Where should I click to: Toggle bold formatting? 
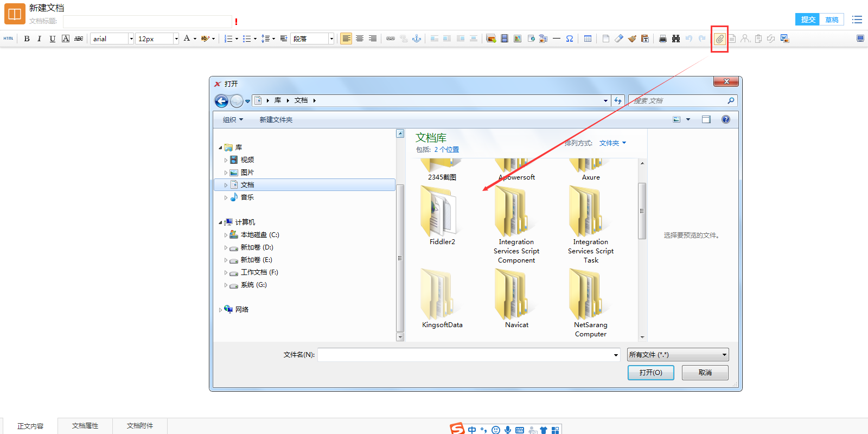click(27, 39)
